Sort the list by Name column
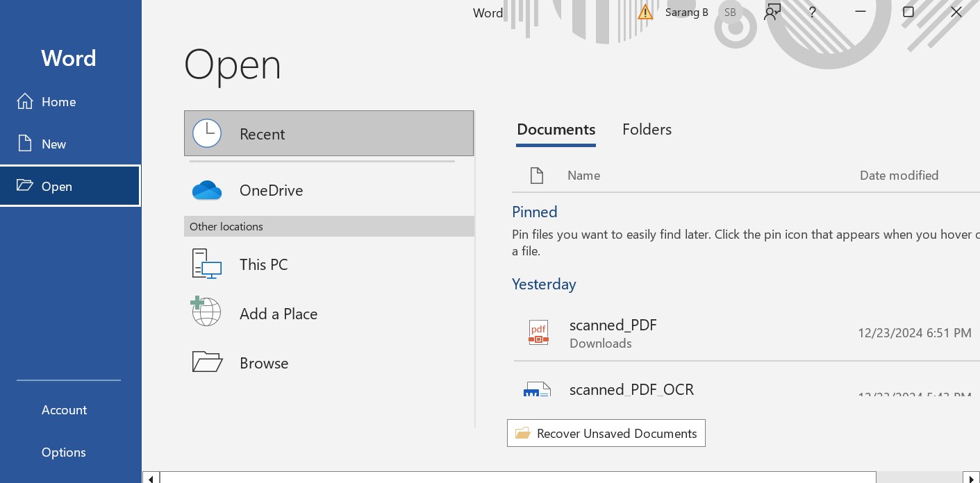The width and height of the screenshot is (980, 483). pyautogui.click(x=583, y=176)
